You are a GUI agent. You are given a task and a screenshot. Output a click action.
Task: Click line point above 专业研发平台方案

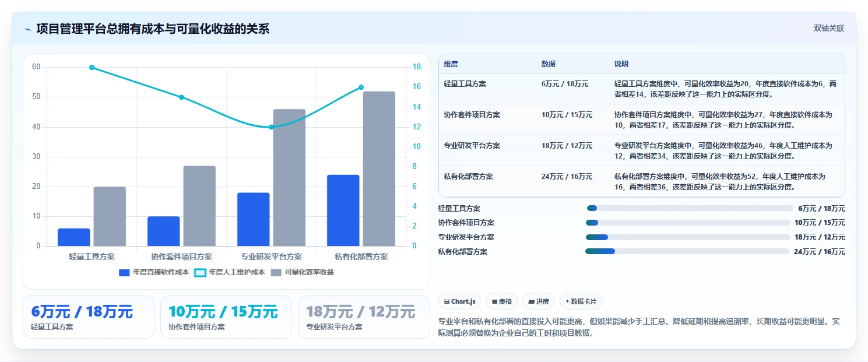[271, 127]
